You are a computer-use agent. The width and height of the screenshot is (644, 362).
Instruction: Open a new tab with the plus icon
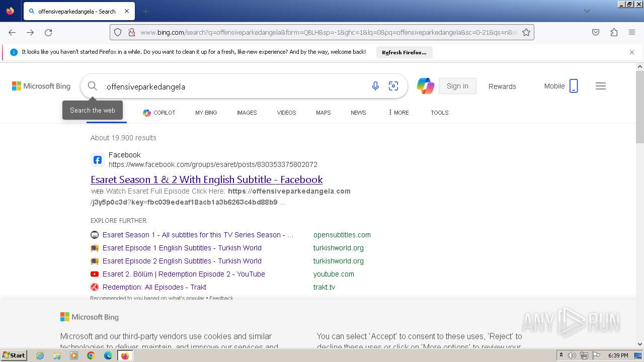(145, 11)
